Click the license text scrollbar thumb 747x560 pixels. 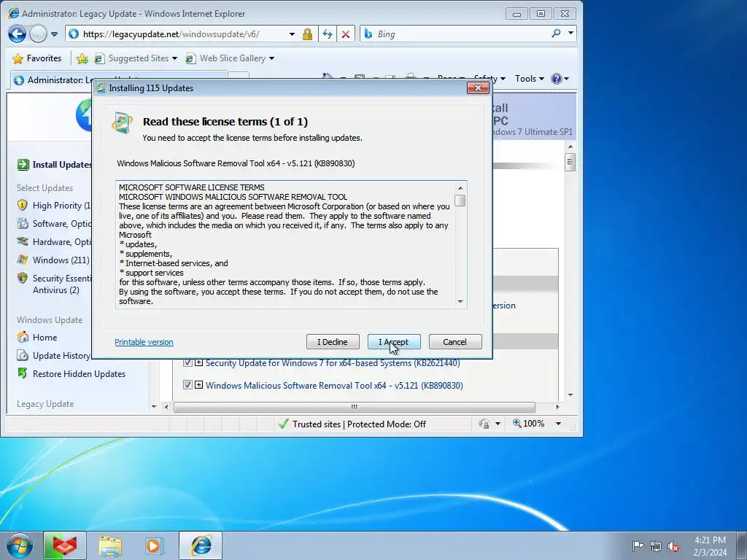click(460, 201)
